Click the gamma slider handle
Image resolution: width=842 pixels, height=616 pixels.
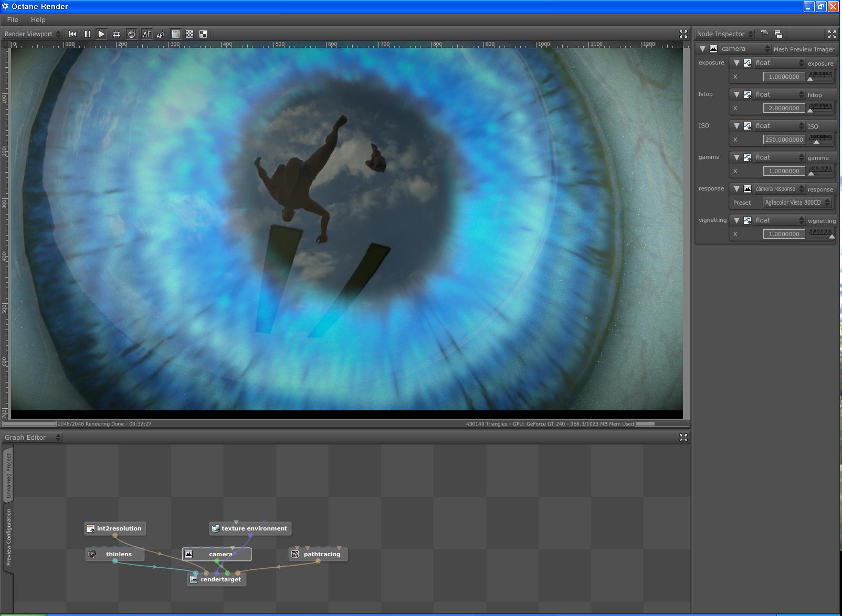[811, 173]
